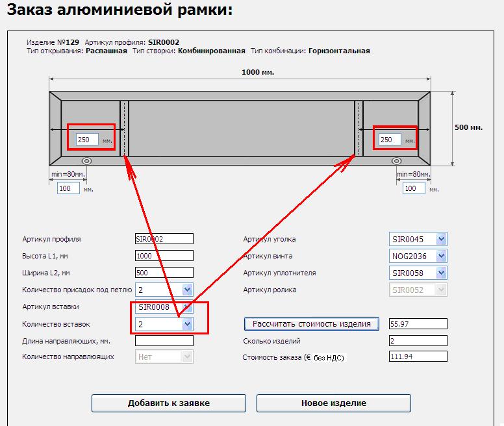Click the left hinge hole icon in the drawing
Screen dimensions: 504x426
tap(86, 161)
